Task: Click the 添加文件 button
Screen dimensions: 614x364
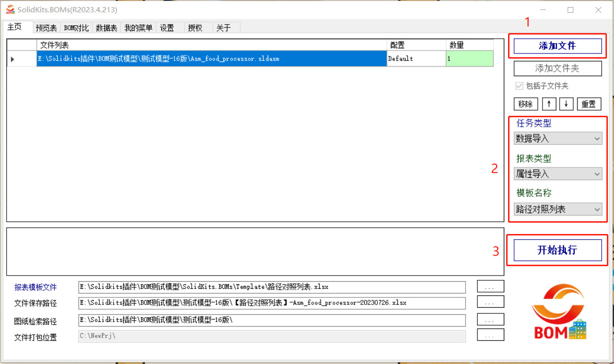Action: [557, 45]
